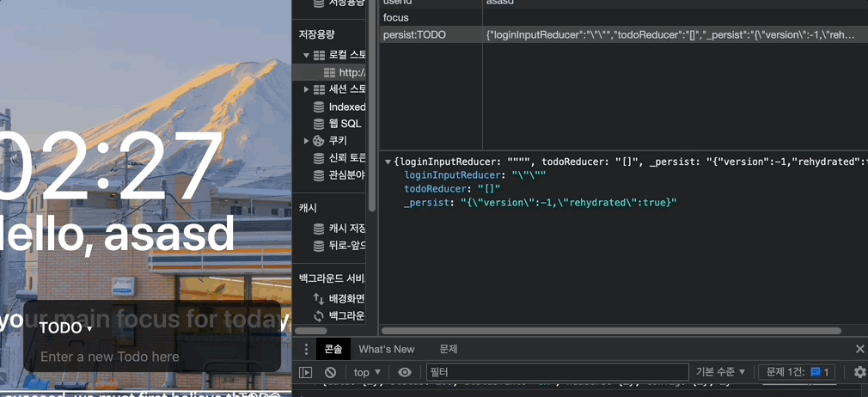Image resolution: width=868 pixels, height=397 pixels.
Task: Select the focus key row
Action: (x=623, y=18)
